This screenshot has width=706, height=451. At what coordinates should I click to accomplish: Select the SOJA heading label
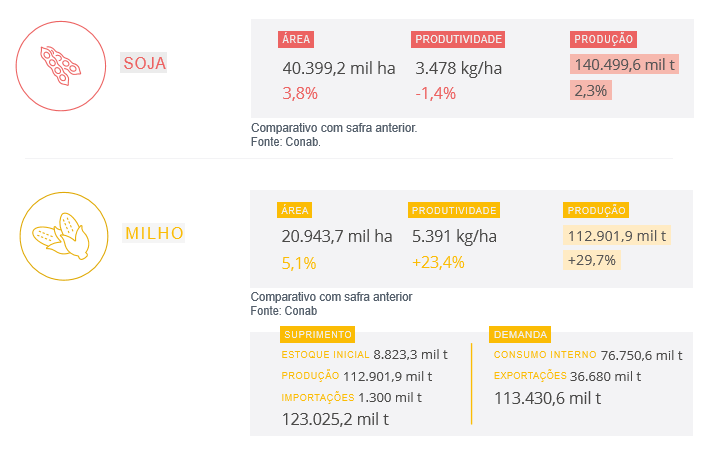coord(145,63)
